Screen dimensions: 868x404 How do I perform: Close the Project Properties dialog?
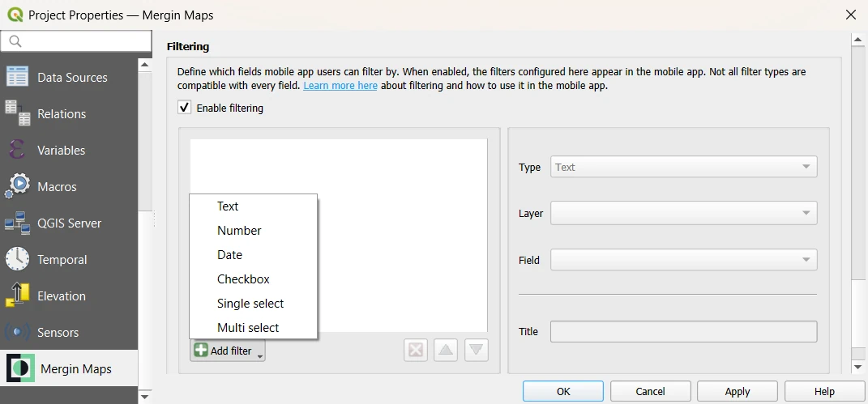coord(851,15)
